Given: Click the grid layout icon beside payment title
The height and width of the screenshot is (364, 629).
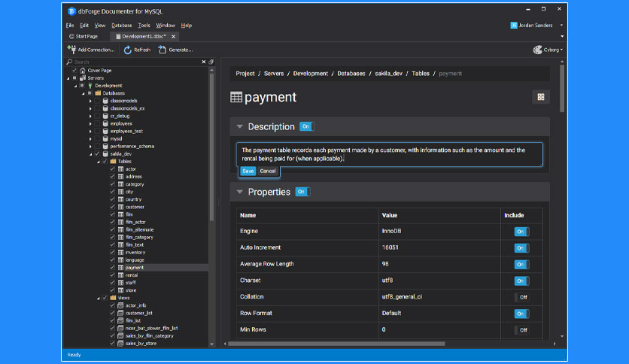Looking at the screenshot, I should 541,97.
